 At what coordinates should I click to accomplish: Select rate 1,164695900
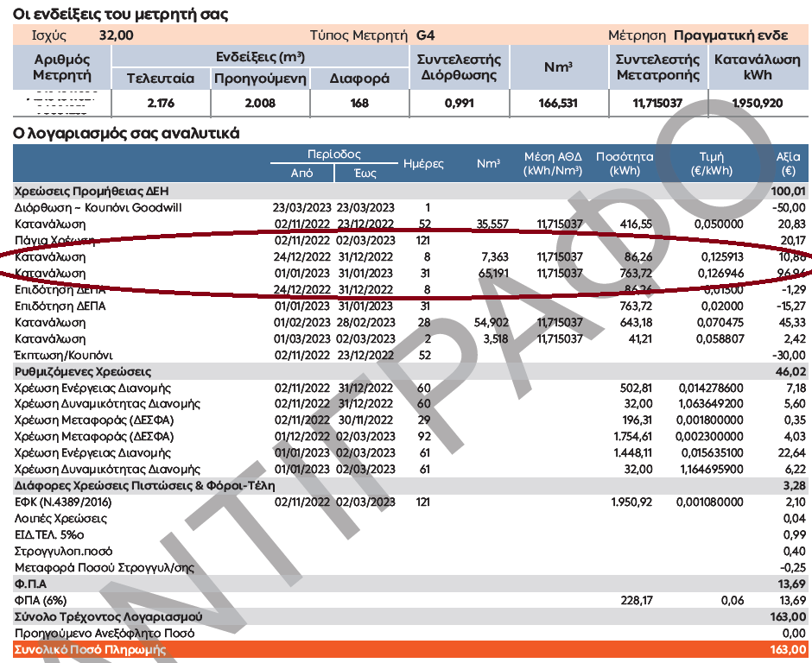point(712,470)
